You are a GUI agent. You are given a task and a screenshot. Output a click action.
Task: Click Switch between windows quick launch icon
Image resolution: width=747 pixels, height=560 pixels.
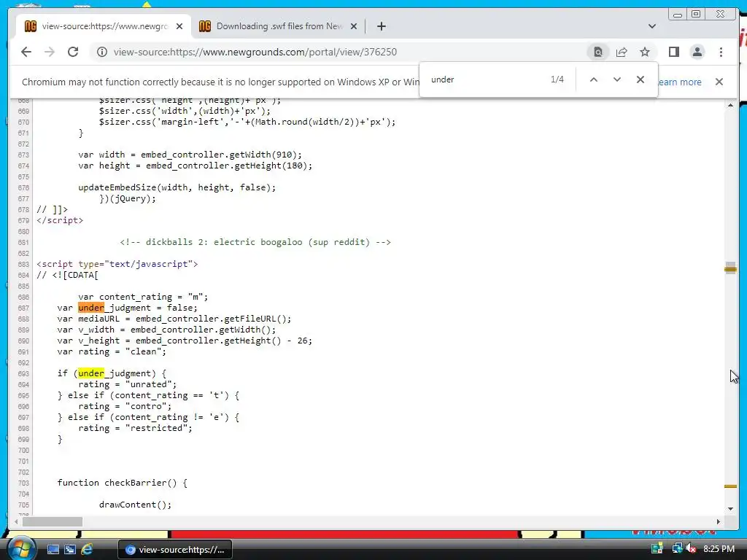coord(70,550)
